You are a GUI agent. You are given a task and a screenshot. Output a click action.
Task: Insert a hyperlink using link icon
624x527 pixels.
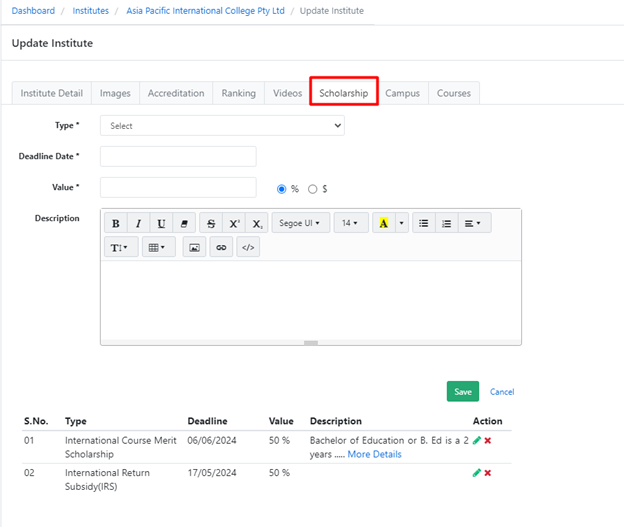221,247
